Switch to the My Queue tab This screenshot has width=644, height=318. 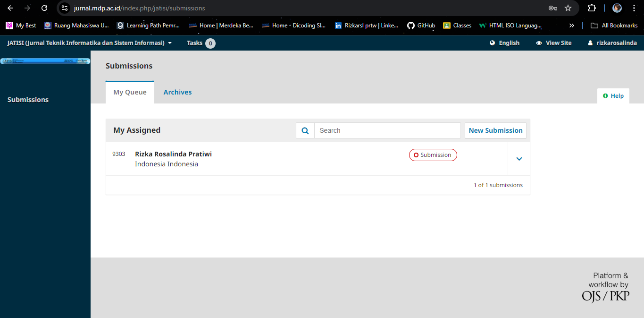pos(130,92)
